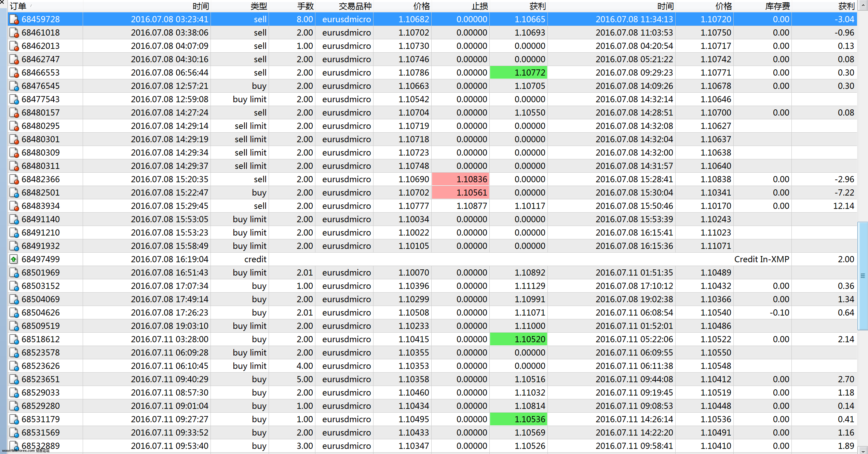Click profit value 12.14

click(843, 206)
